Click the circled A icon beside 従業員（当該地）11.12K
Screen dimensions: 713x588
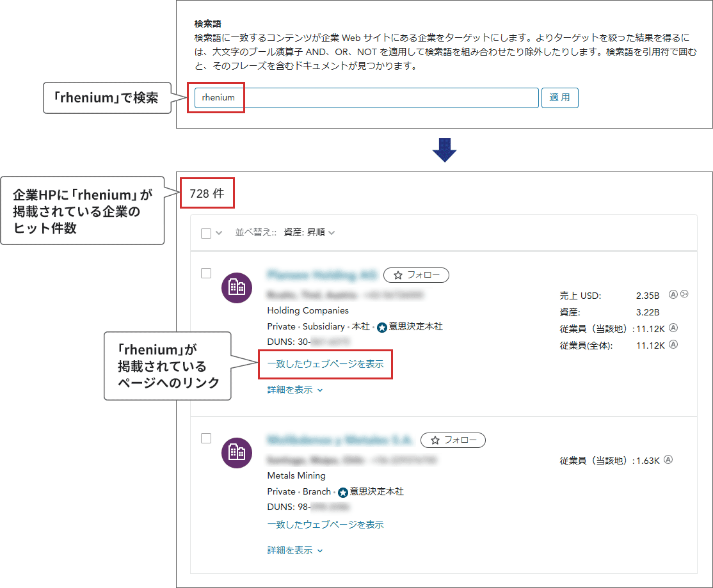point(673,328)
